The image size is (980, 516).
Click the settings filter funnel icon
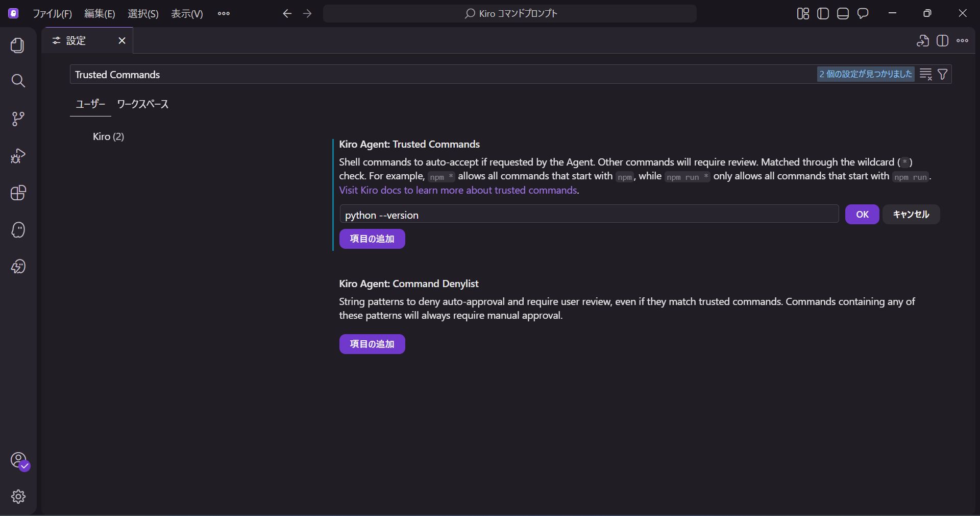(943, 75)
